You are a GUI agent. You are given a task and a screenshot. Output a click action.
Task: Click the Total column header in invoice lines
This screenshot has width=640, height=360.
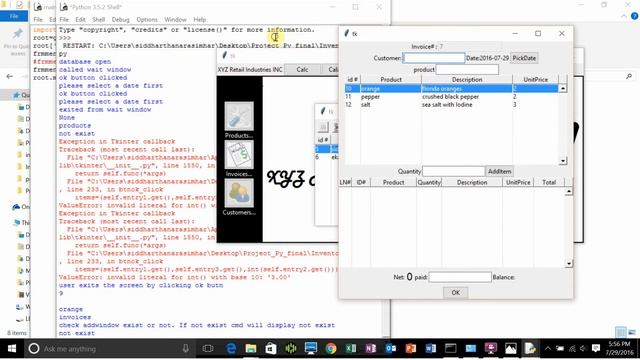coord(549,182)
